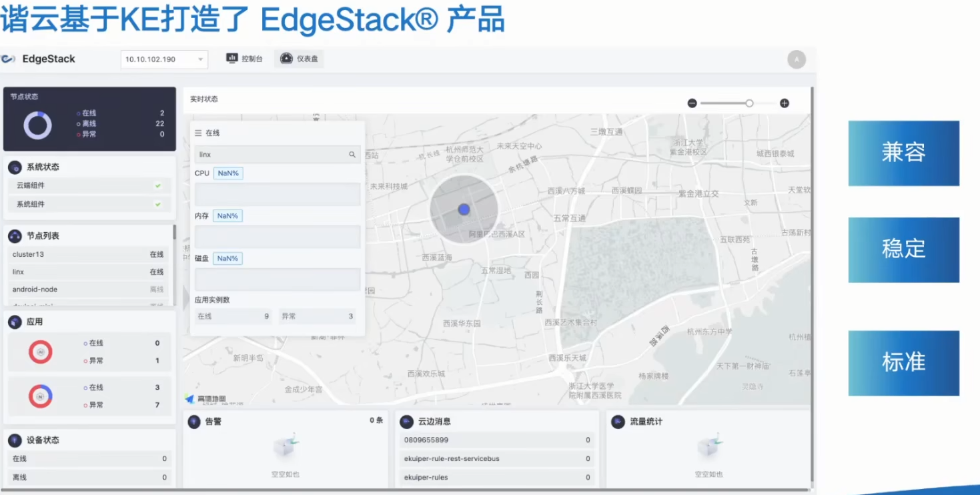Click the 高德地图 logo on map
Viewport: 980px width, 495px height.
[205, 399]
